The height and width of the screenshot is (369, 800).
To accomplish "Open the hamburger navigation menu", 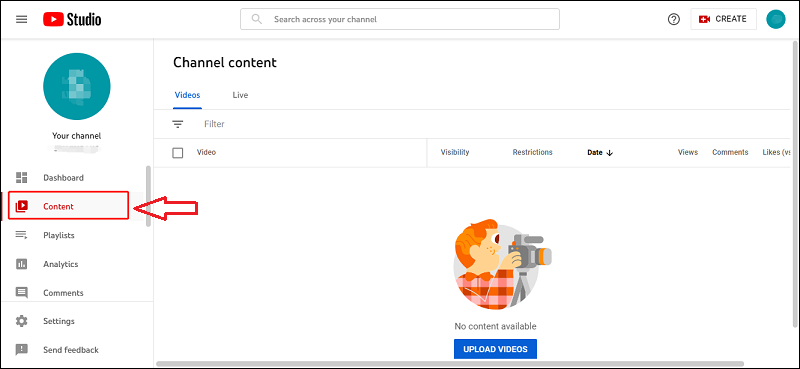I will (21, 20).
